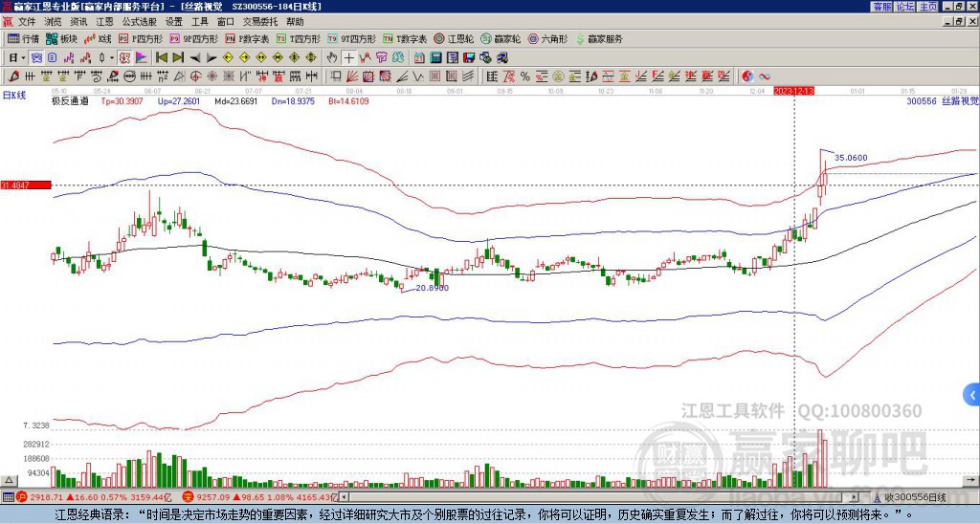Click the 极反通道 indicator label
The width and height of the screenshot is (980, 524).
70,100
